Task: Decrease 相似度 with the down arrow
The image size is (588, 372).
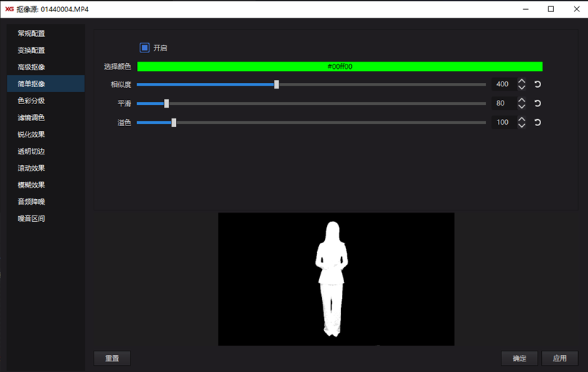Action: coord(521,87)
